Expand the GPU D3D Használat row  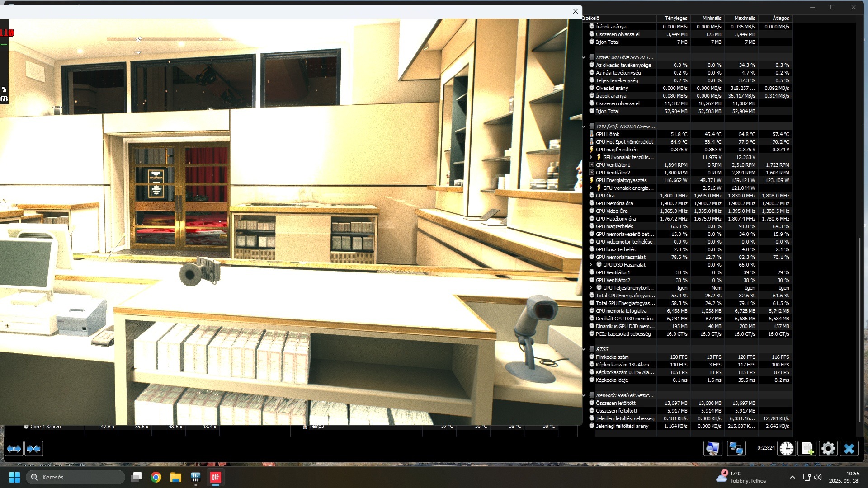(x=590, y=265)
